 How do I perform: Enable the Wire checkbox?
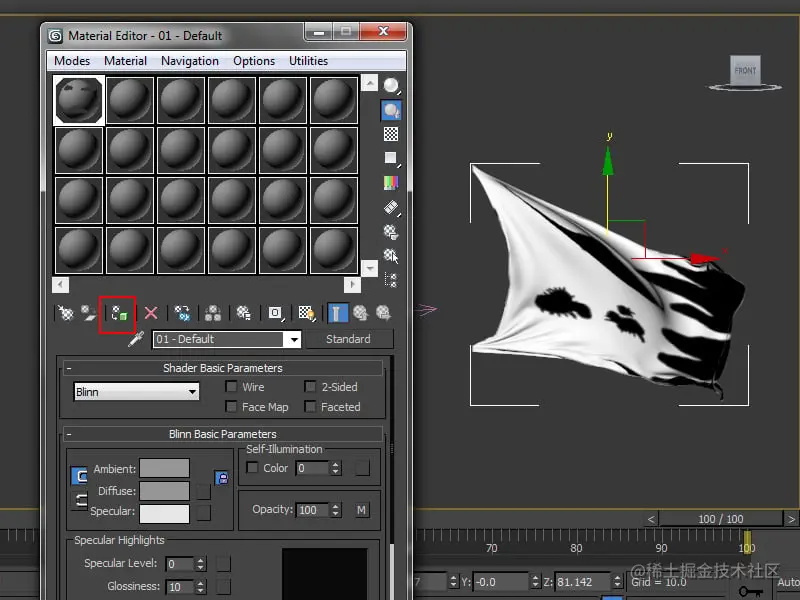point(232,387)
